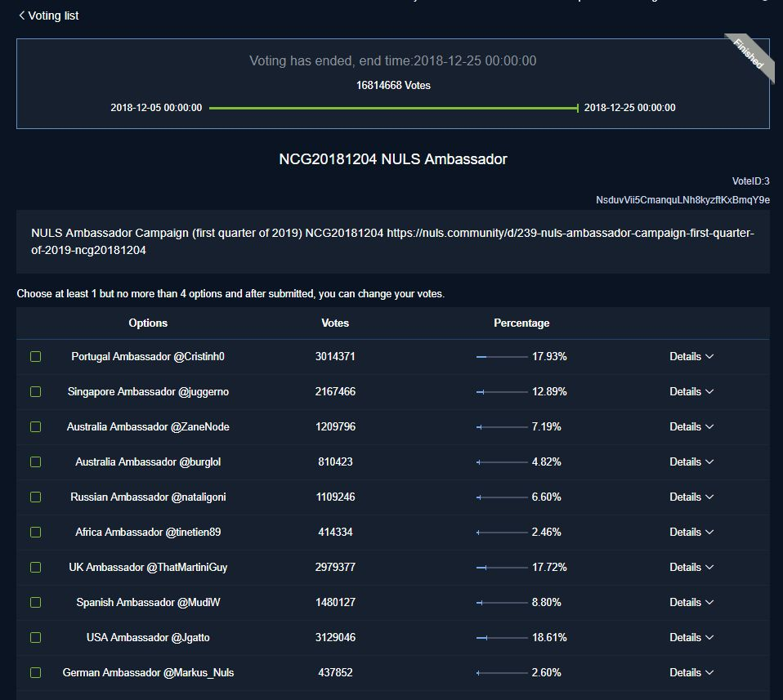Click vote count 414334
This screenshot has height=700, width=783.
click(x=335, y=532)
